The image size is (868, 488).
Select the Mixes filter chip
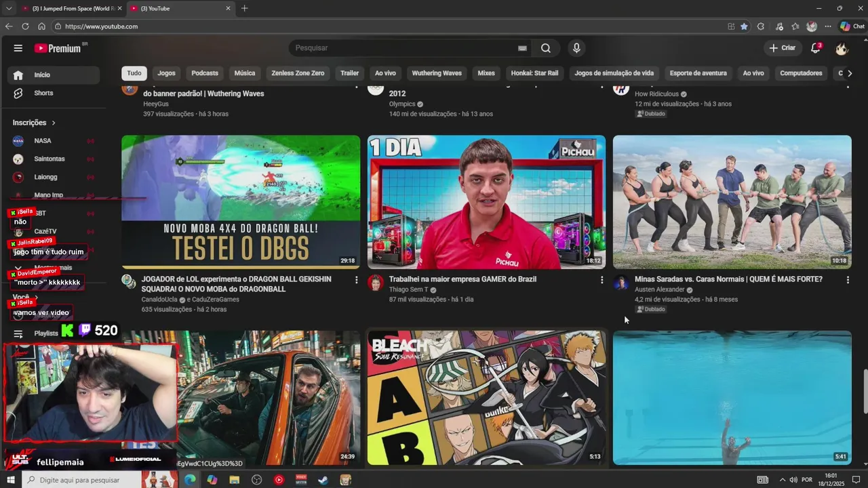pyautogui.click(x=486, y=73)
